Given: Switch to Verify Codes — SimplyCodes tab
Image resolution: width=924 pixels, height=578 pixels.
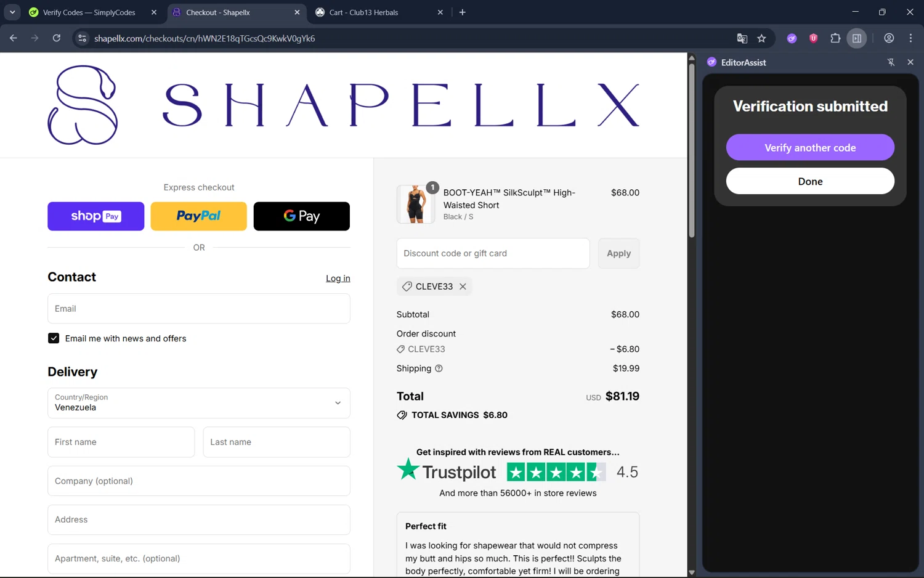Looking at the screenshot, I should (89, 12).
